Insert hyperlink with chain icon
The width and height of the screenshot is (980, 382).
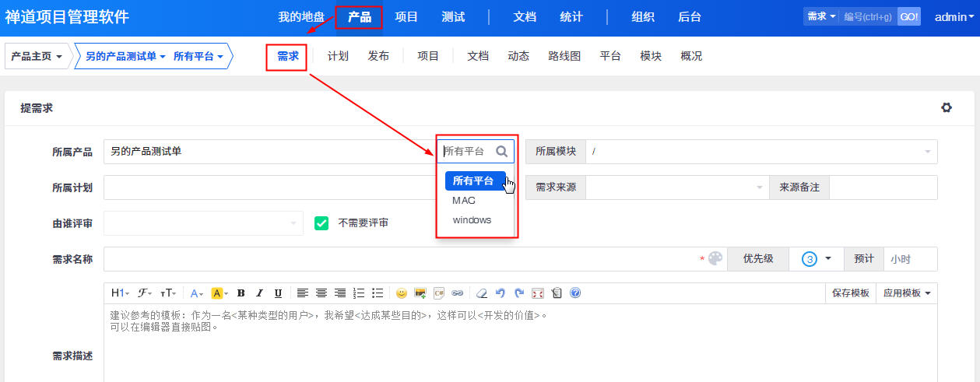458,293
